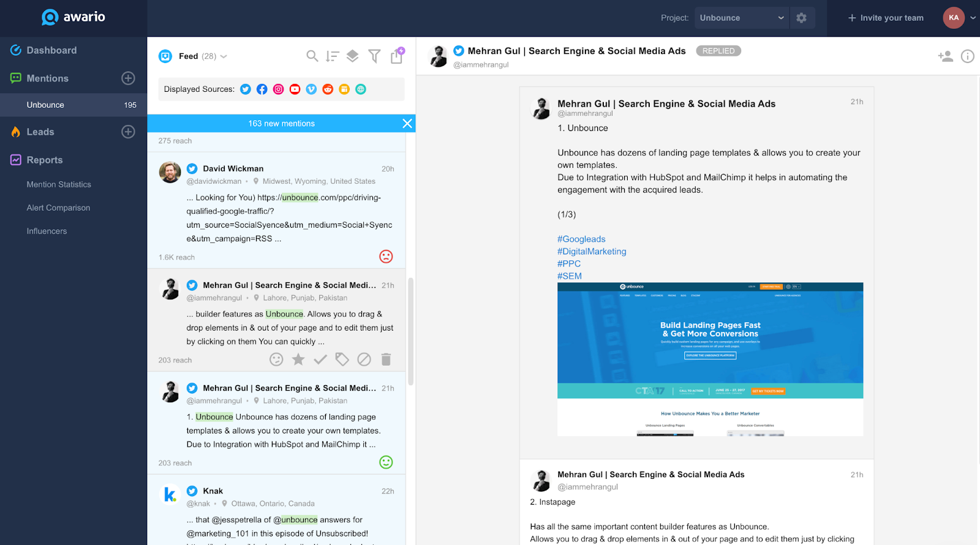The height and width of the screenshot is (545, 980).
Task: Click David Wickman's avatar
Action: tap(170, 172)
